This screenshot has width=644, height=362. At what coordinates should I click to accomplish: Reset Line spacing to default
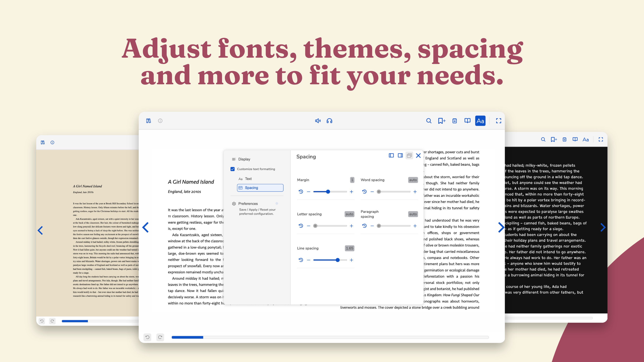click(301, 260)
